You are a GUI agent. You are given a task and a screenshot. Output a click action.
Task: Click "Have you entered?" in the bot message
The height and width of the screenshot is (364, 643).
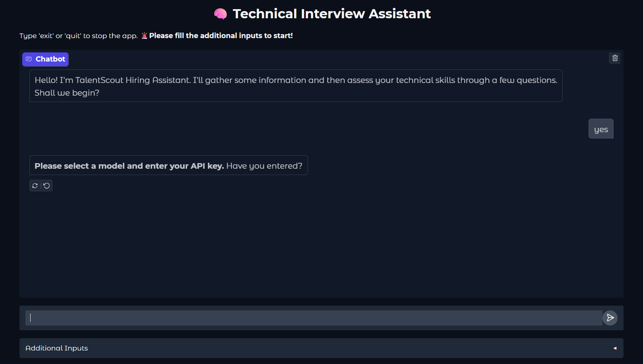(264, 166)
